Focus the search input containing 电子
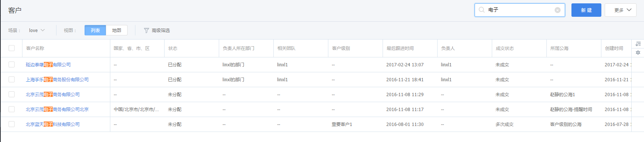 (520, 10)
